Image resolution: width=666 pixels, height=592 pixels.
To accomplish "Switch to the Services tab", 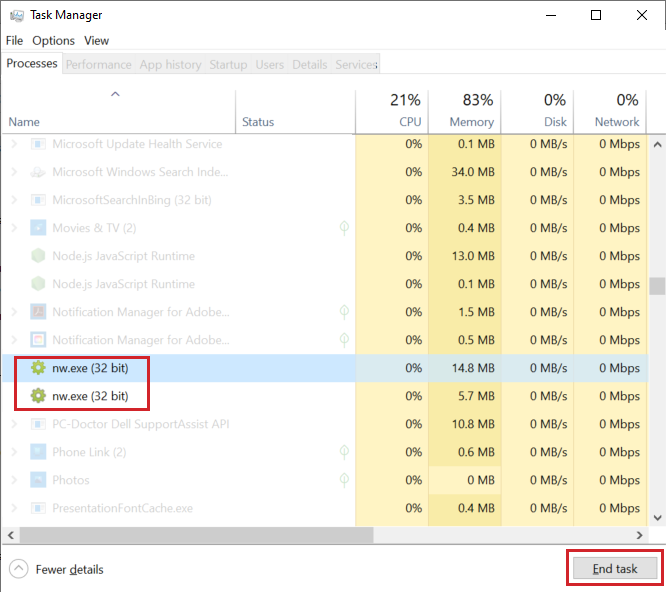I will tap(356, 65).
